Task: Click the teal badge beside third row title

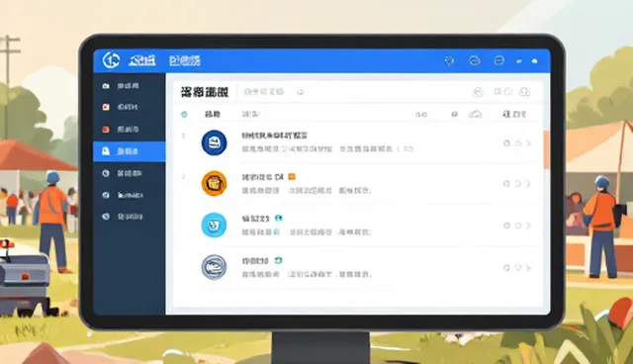Action: pos(279,219)
